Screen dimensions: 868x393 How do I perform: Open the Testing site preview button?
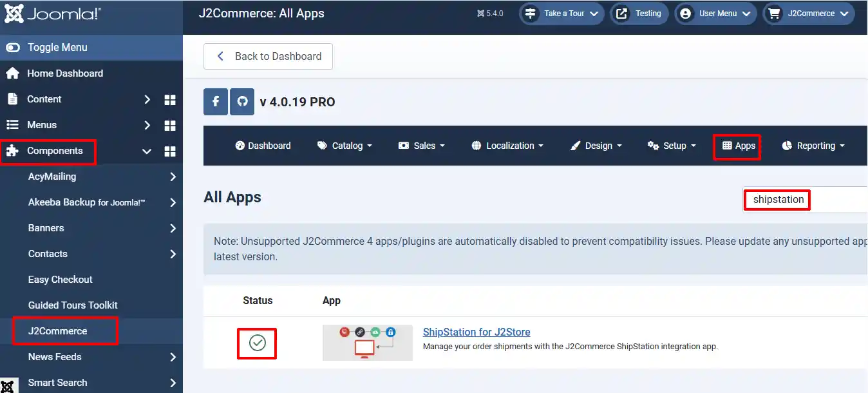[x=639, y=14]
